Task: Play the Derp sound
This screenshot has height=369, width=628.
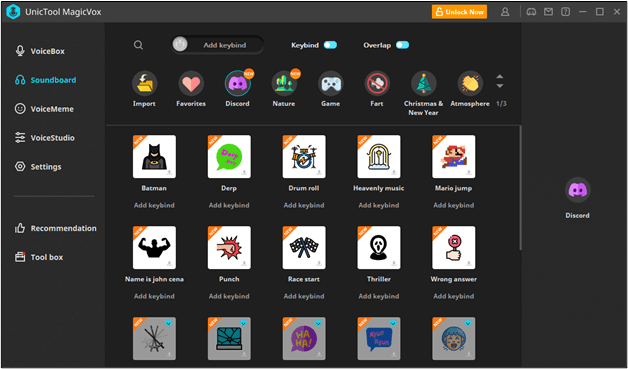Action: [x=229, y=157]
